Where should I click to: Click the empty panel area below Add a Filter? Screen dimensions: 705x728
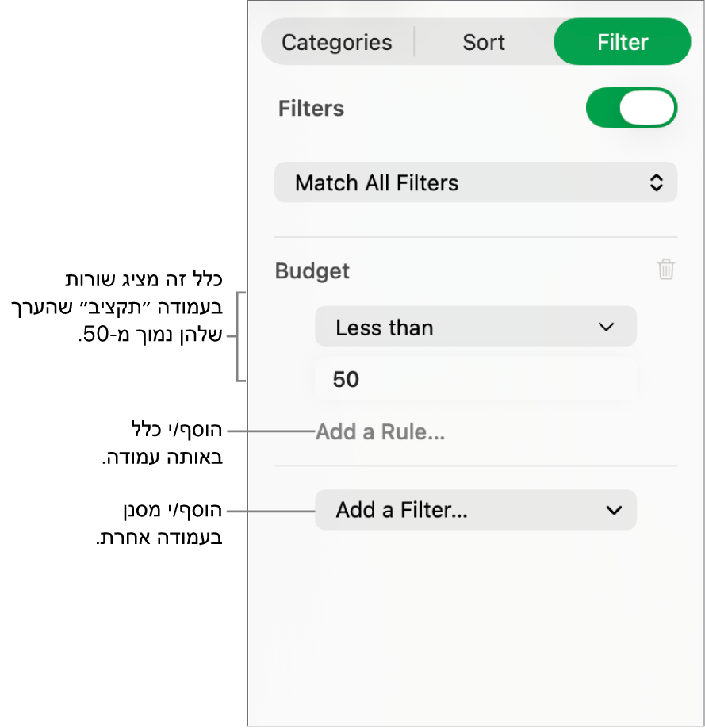tap(476, 626)
